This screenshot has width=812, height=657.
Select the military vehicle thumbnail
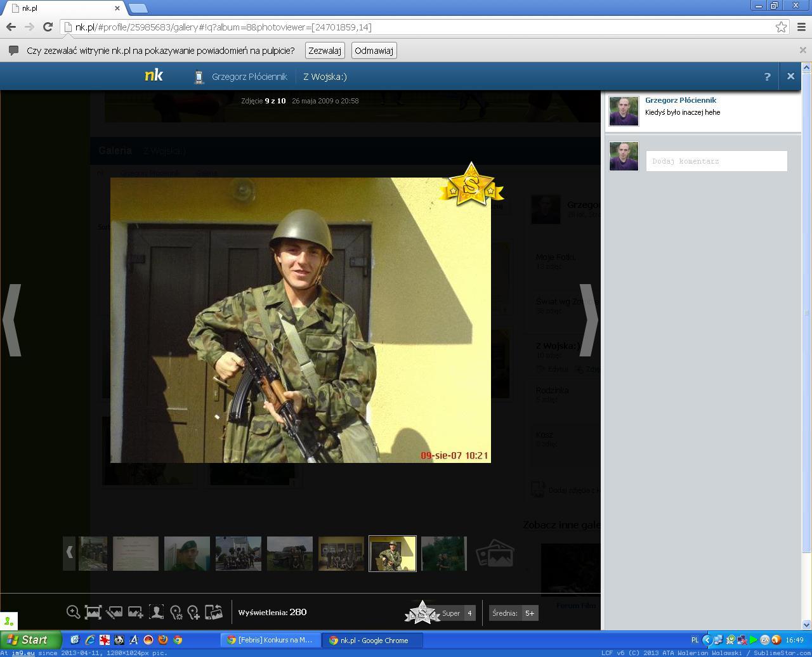pos(290,553)
